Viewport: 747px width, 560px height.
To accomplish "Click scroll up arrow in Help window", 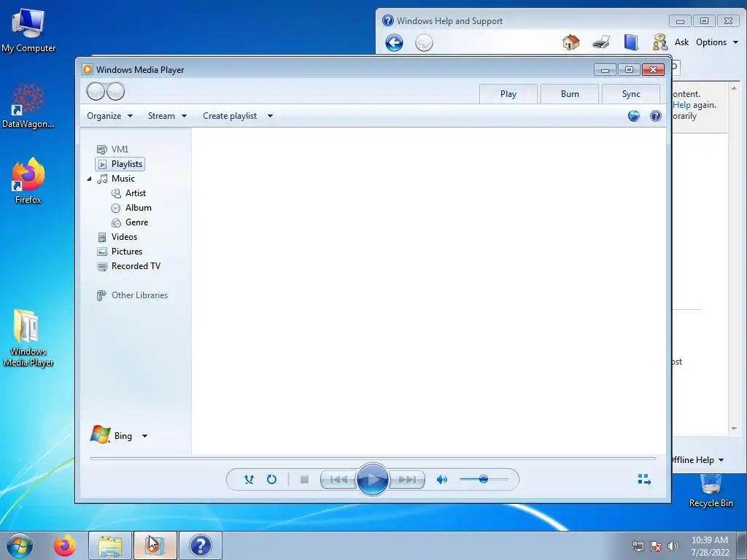I will (x=734, y=88).
